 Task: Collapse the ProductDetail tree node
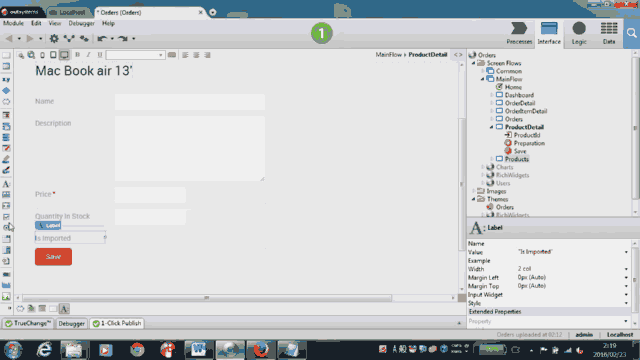pyautogui.click(x=491, y=127)
